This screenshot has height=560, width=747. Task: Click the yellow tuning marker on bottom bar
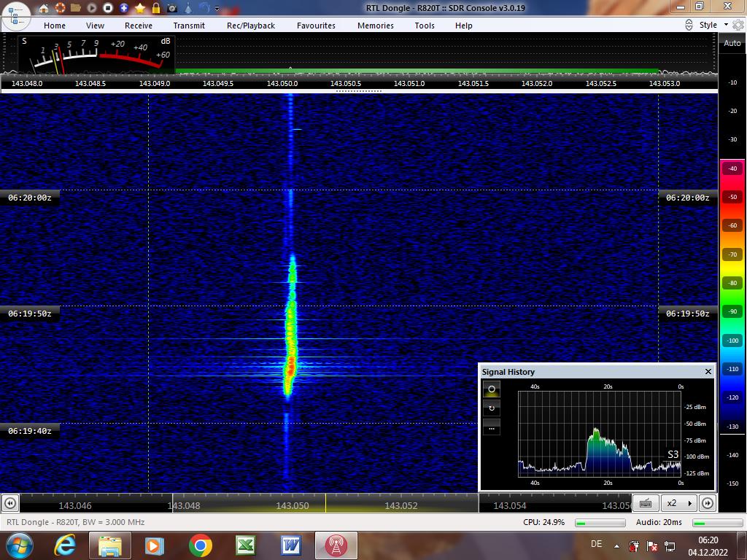(326, 503)
